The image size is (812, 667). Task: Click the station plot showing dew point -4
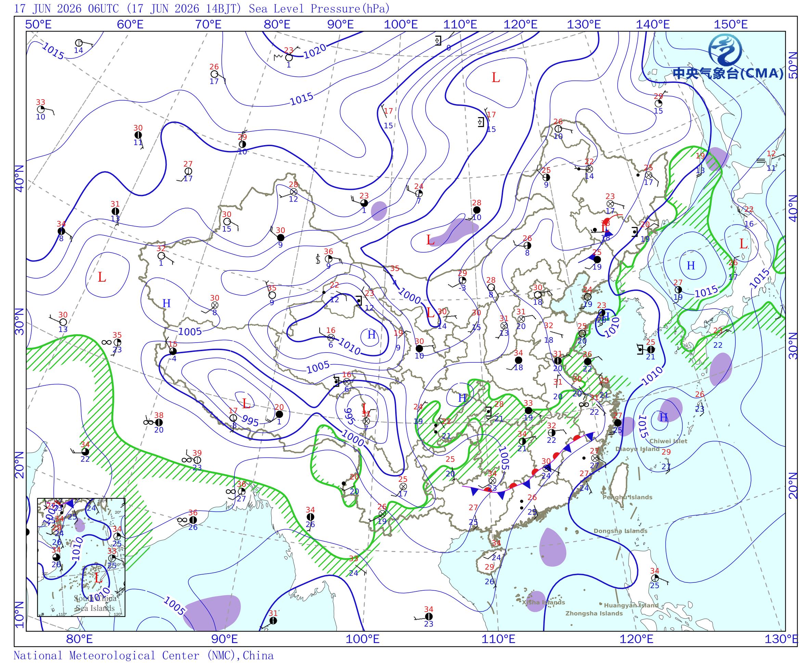coord(173,351)
